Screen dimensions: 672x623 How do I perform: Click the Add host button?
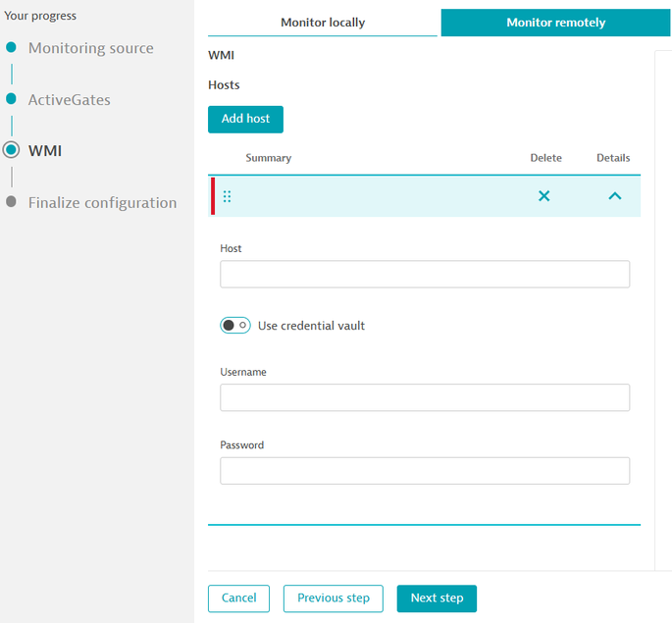click(245, 119)
